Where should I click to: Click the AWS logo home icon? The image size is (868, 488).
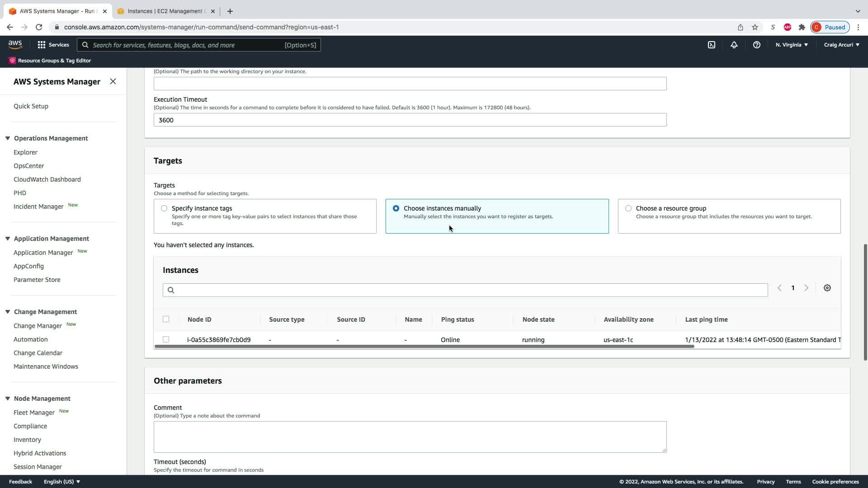click(x=15, y=44)
